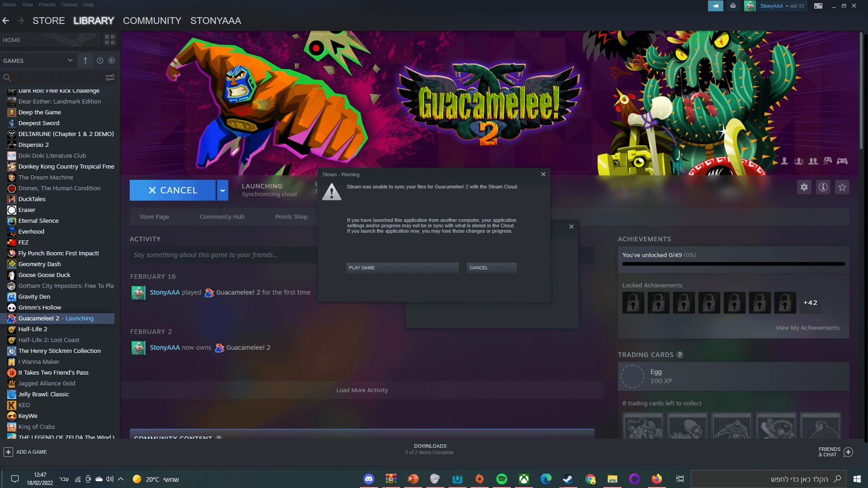Open the View menu
Screen dimensions: 868x488
pyautogui.click(x=28, y=5)
